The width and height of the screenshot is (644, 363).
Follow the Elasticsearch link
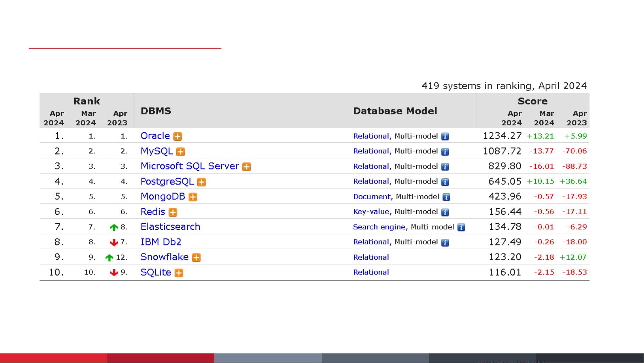tap(170, 227)
